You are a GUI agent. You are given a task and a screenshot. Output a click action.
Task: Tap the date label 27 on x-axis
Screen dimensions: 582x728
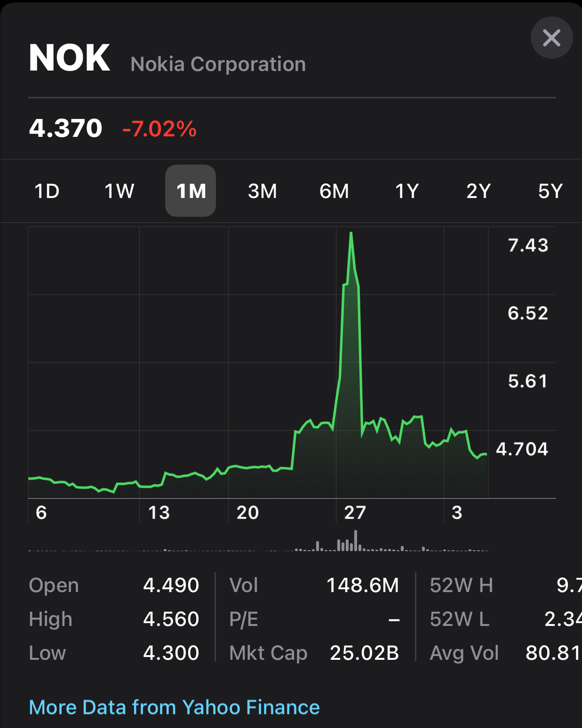(355, 512)
